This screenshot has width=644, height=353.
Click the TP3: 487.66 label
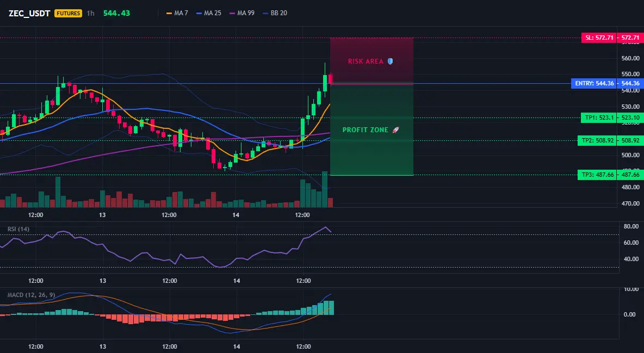(597, 175)
